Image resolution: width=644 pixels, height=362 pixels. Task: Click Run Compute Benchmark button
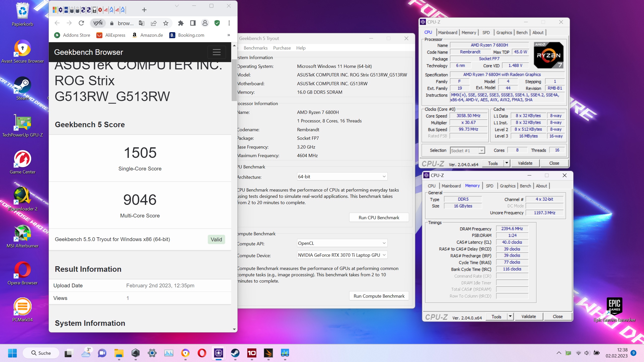(x=379, y=296)
